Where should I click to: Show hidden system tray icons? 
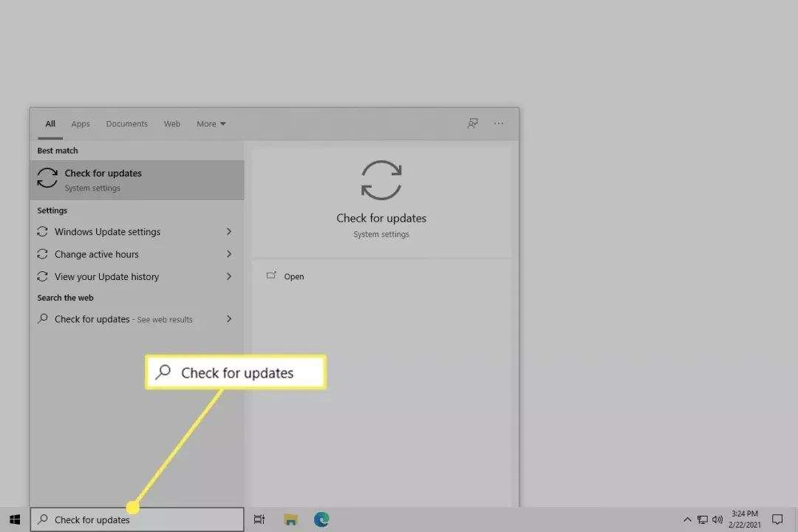click(687, 519)
